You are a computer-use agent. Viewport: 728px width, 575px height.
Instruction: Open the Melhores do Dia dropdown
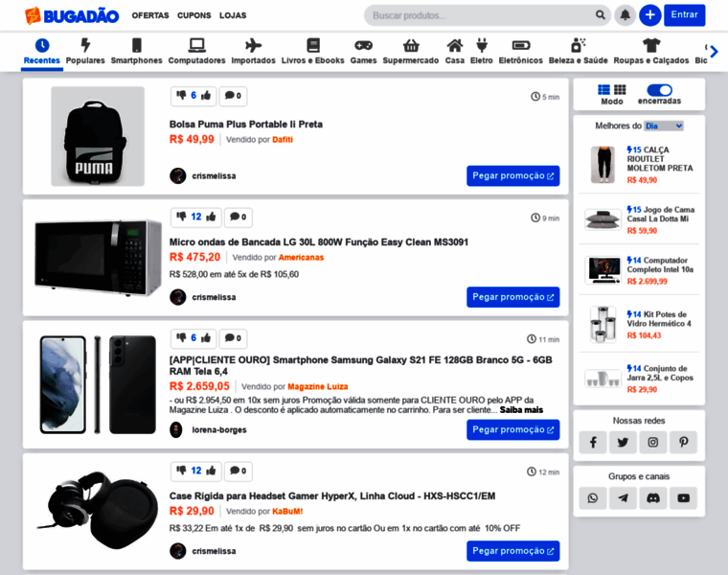pyautogui.click(x=664, y=126)
